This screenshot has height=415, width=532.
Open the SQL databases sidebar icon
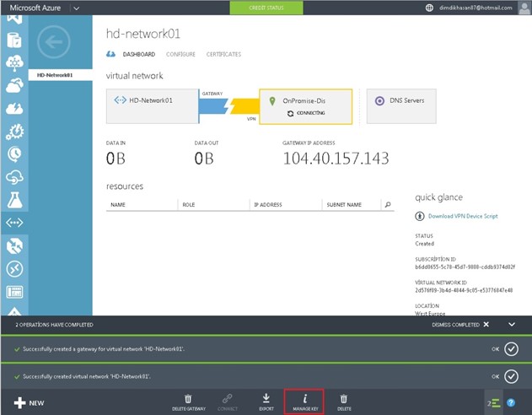pos(14,40)
